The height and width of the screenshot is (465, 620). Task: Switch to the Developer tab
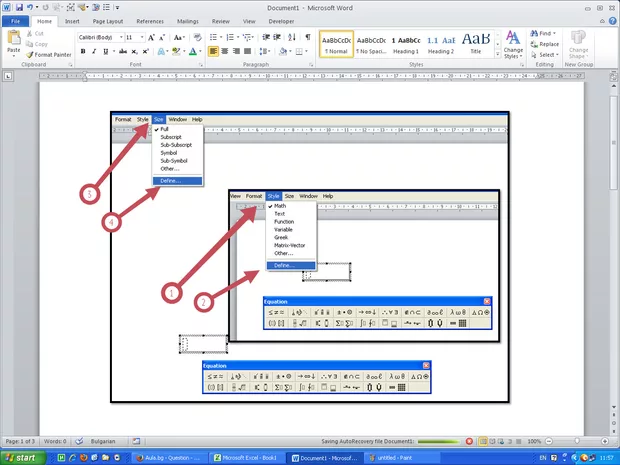click(x=281, y=21)
